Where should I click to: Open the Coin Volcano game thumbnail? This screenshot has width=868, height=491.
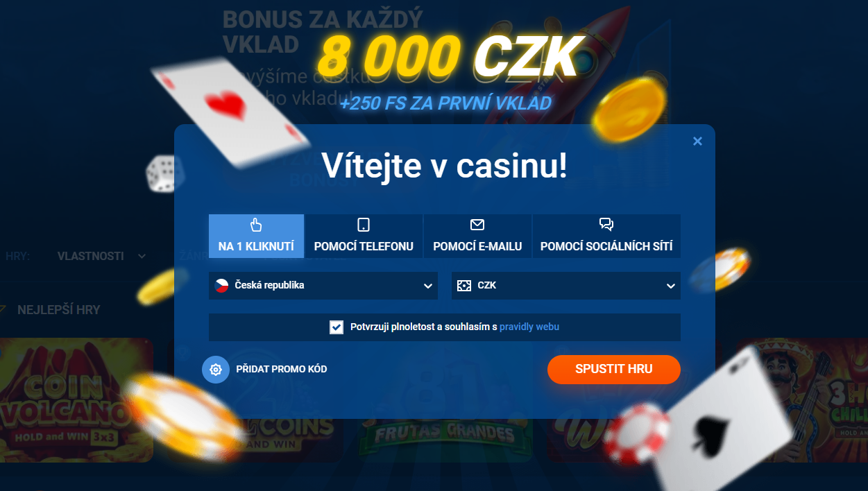point(76,400)
